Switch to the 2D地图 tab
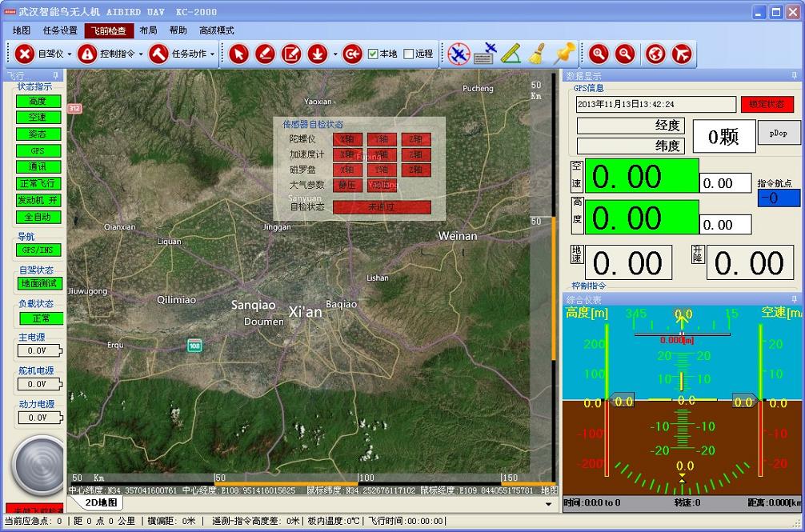The image size is (805, 532). 101,503
